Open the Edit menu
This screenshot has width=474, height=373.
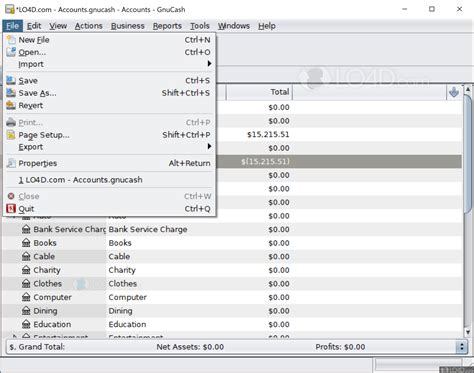click(34, 26)
